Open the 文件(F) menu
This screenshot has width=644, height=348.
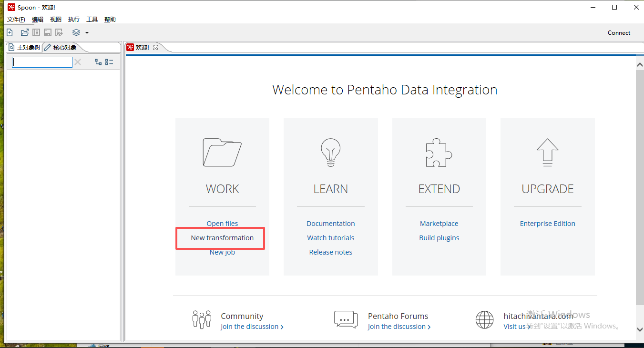16,20
